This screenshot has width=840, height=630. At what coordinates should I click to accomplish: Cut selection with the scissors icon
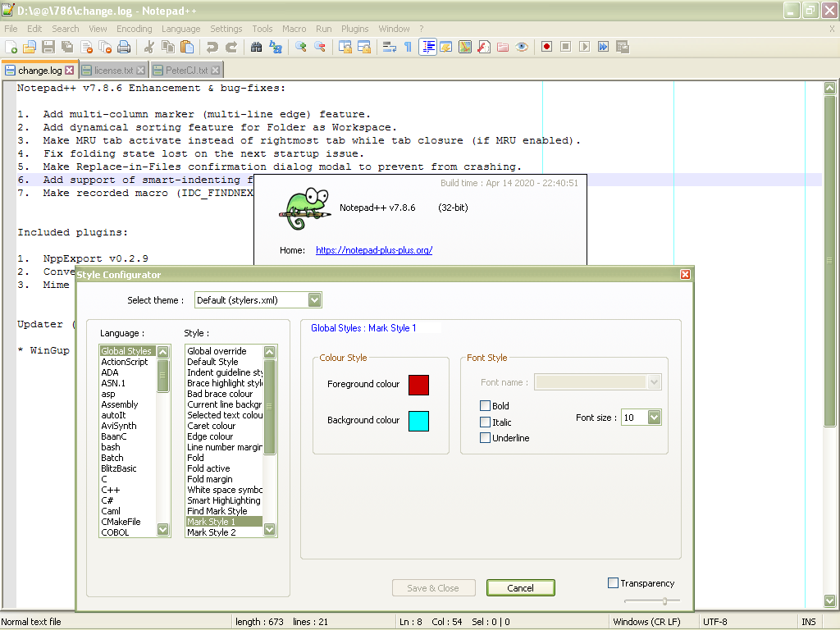149,47
